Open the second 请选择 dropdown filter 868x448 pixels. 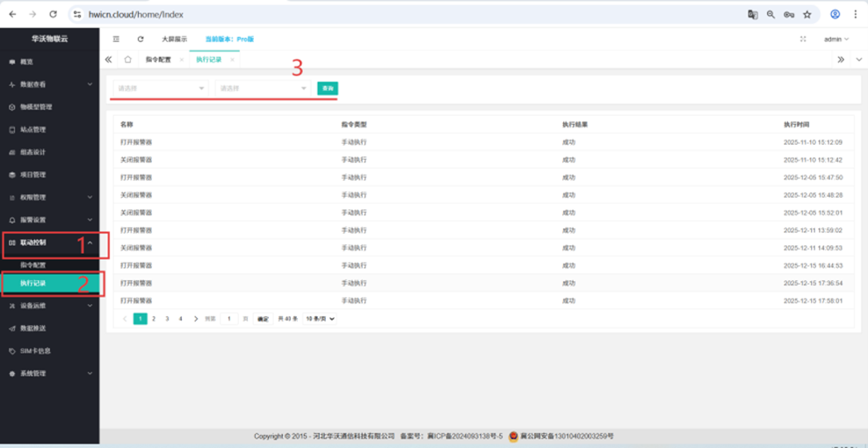pyautogui.click(x=263, y=88)
